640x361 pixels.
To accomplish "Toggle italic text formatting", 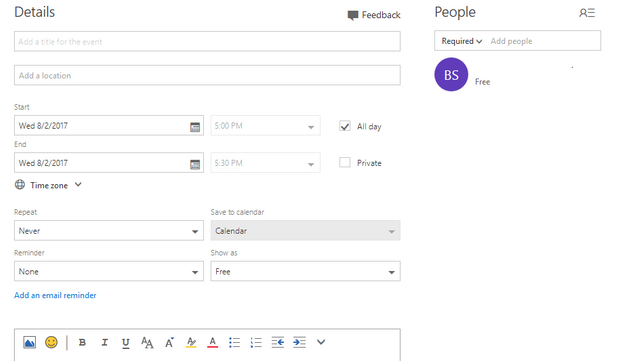I will pyautogui.click(x=104, y=343).
